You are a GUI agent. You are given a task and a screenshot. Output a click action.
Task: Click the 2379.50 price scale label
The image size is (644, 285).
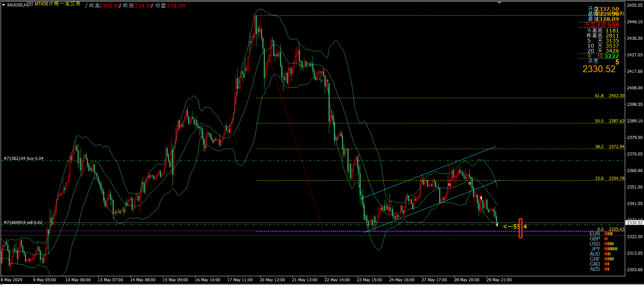pyautogui.click(x=635, y=137)
